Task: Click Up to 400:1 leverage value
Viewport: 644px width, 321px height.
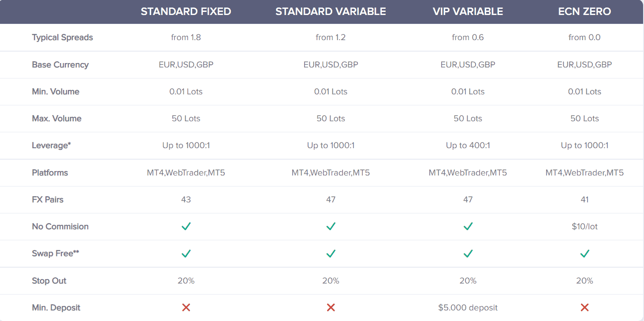Action: (468, 146)
